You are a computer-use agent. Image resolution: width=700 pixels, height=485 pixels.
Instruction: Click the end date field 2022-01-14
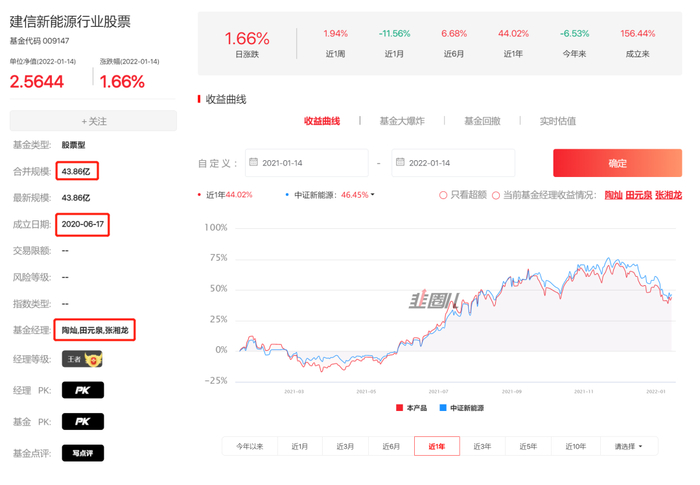pyautogui.click(x=453, y=163)
